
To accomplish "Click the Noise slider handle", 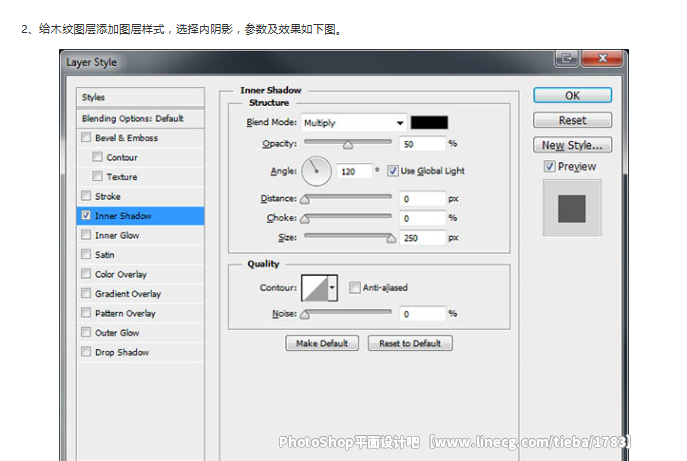I will coord(305,314).
